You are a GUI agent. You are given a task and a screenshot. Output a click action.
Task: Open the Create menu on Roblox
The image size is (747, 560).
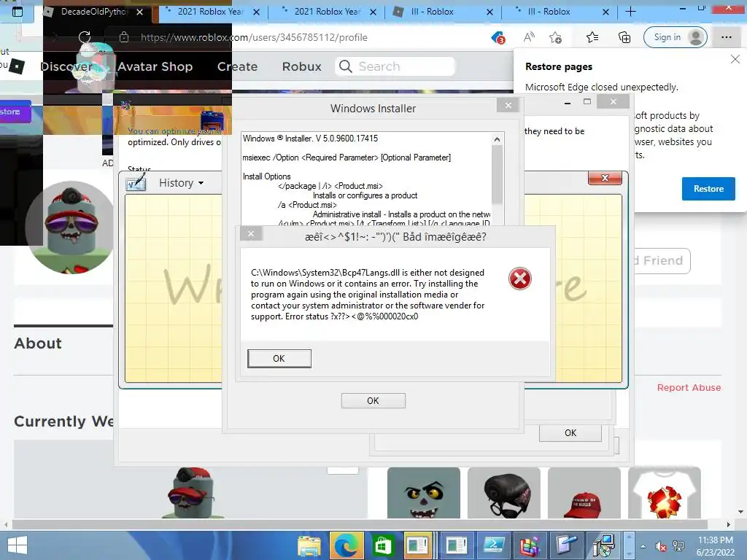237,66
